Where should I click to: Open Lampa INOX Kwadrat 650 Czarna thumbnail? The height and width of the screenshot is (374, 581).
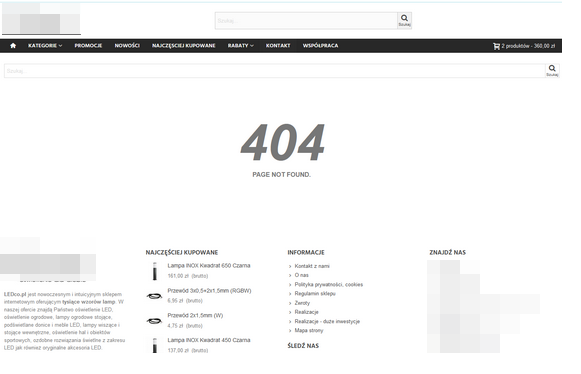tap(155, 271)
